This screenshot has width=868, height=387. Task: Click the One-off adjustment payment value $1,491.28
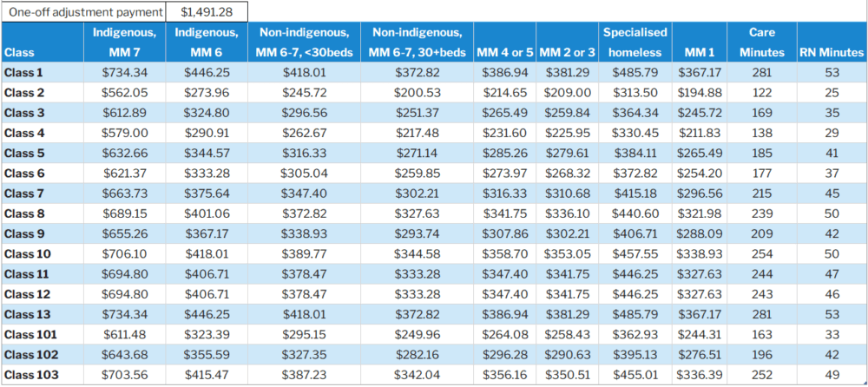207,12
